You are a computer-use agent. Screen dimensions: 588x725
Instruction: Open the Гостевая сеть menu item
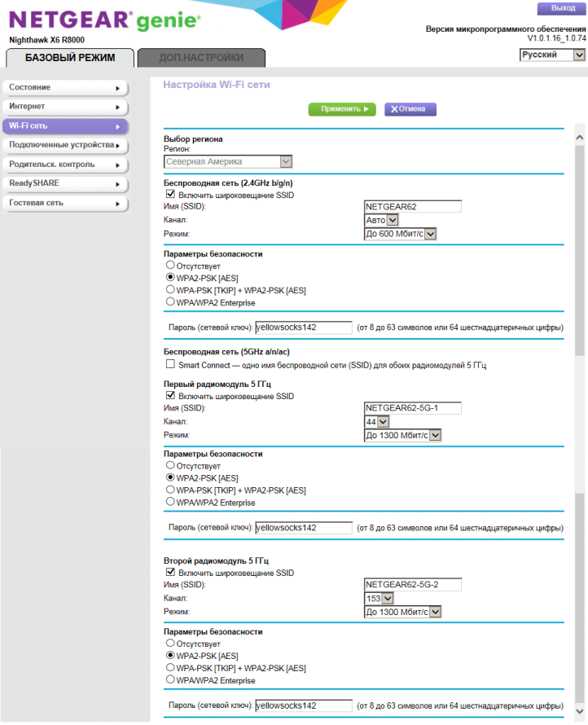[x=65, y=203]
